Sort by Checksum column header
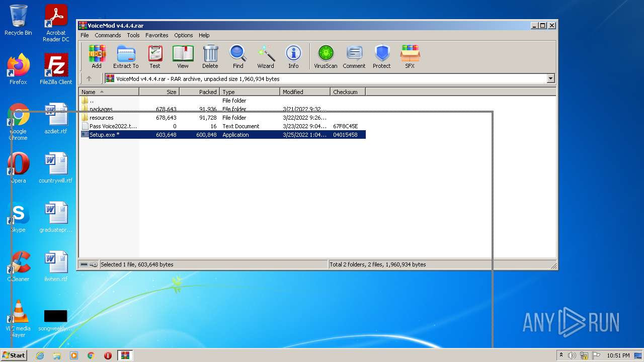 [x=348, y=92]
